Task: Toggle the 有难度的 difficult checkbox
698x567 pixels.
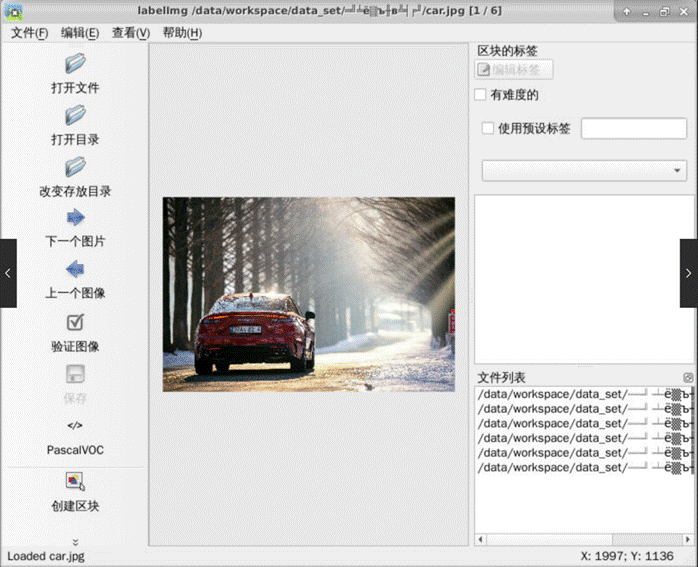Action: (480, 95)
